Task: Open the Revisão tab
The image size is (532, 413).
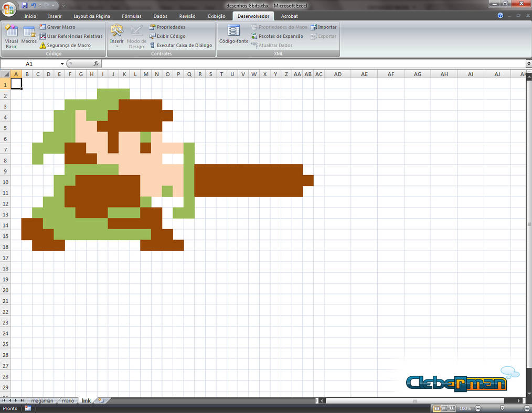Action: pyautogui.click(x=187, y=16)
